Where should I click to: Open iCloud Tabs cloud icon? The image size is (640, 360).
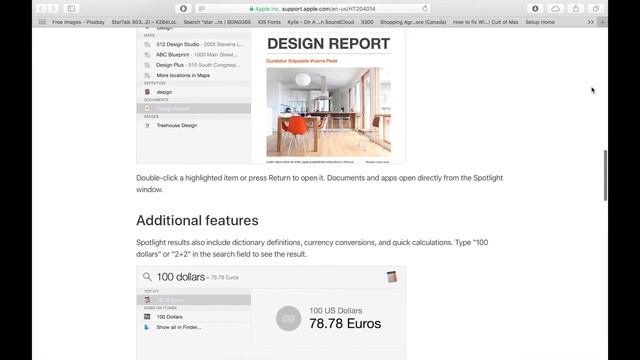555,9
